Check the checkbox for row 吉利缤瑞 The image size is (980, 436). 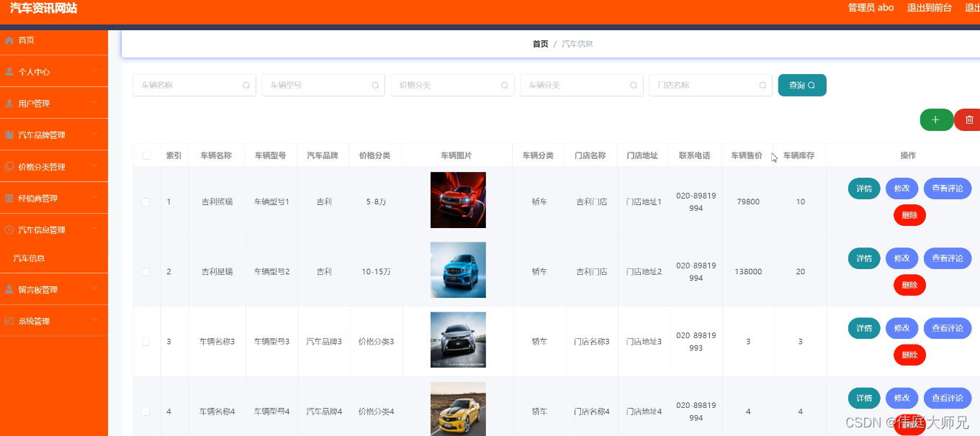coord(146,201)
